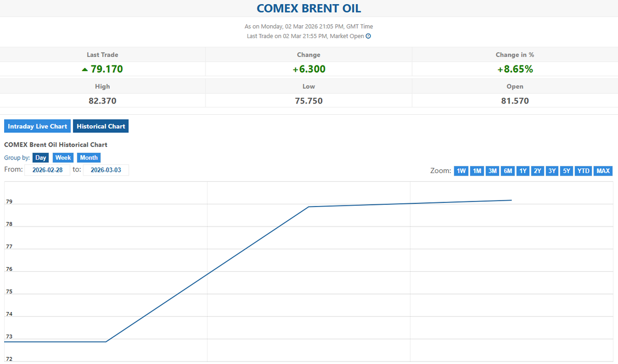Screen dimensions: 618x364
Task: Click the COMEX Brent Oil Historical Chart heading
Action: (x=56, y=145)
